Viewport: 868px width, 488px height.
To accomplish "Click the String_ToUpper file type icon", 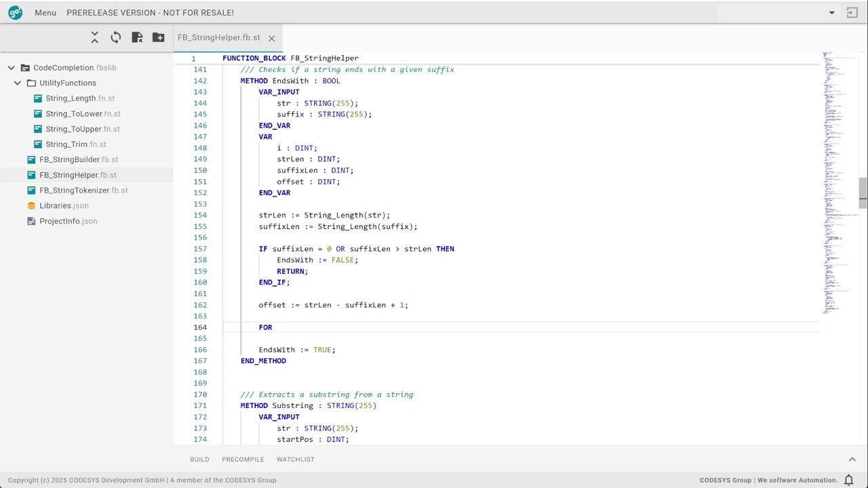I will pos(38,129).
